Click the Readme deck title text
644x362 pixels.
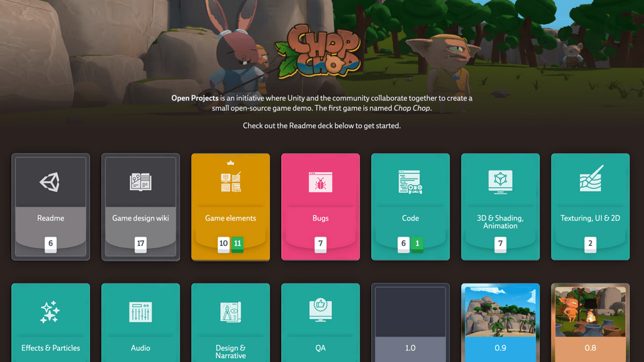[50, 218]
